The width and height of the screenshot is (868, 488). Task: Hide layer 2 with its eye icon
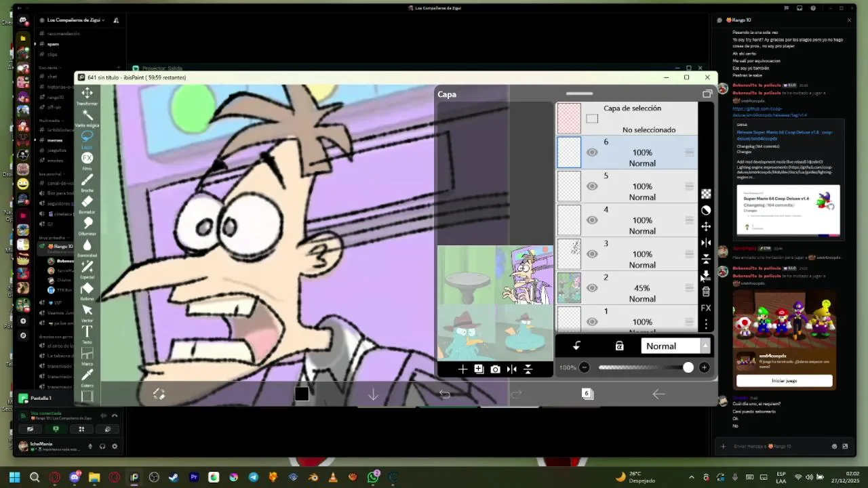[x=592, y=288]
